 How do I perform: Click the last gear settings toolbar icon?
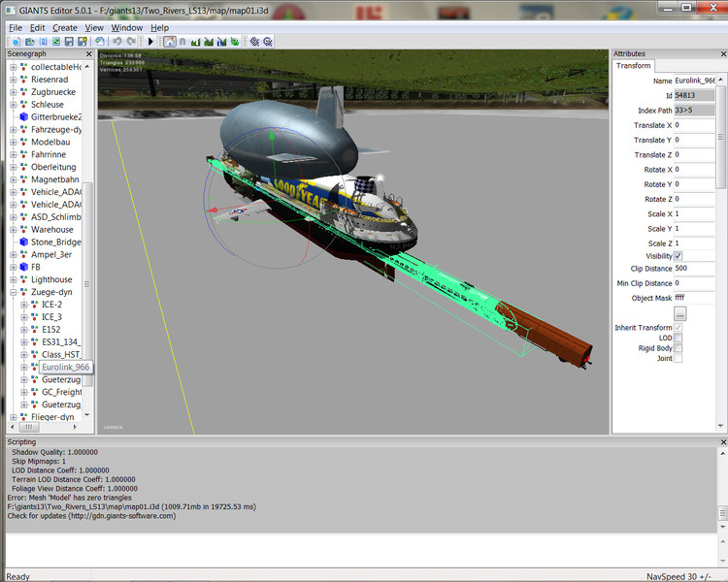click(x=268, y=42)
